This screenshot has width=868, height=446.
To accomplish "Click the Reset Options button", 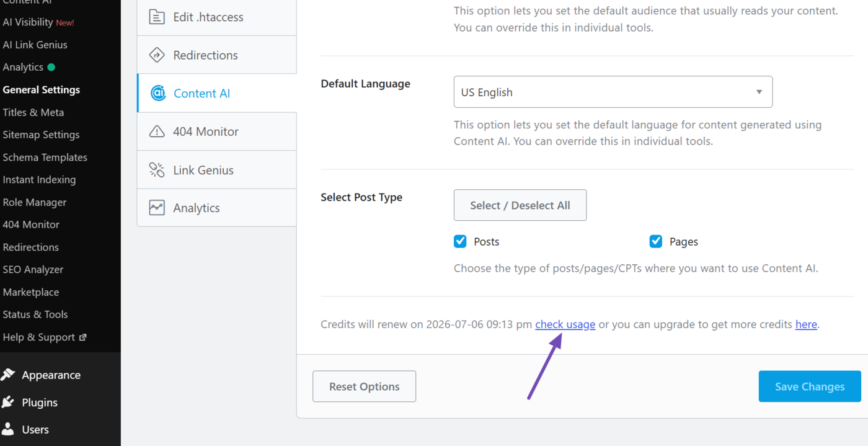I will (364, 386).
